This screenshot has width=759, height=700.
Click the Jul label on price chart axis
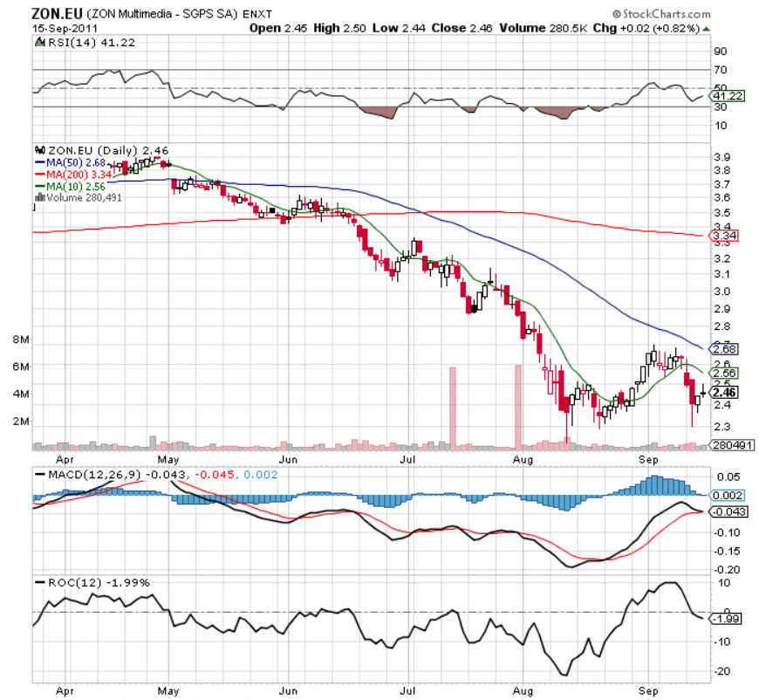tap(407, 459)
